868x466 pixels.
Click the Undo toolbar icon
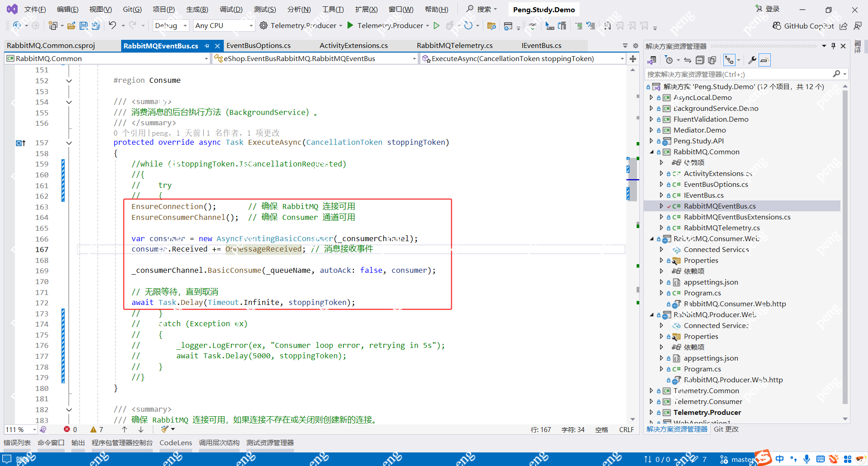tap(113, 25)
